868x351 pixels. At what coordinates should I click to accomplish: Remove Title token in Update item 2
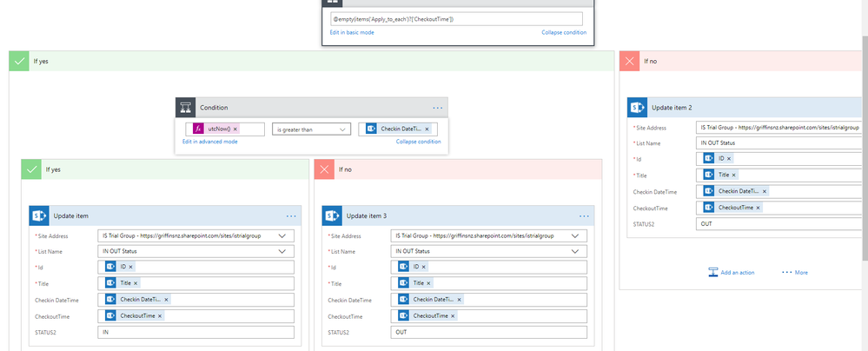pos(734,175)
